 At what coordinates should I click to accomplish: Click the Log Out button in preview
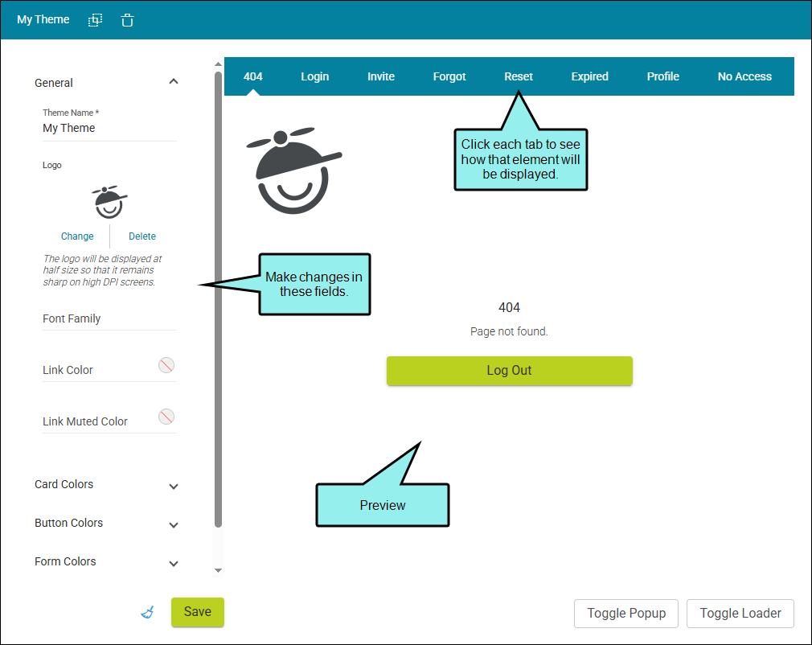(x=510, y=371)
